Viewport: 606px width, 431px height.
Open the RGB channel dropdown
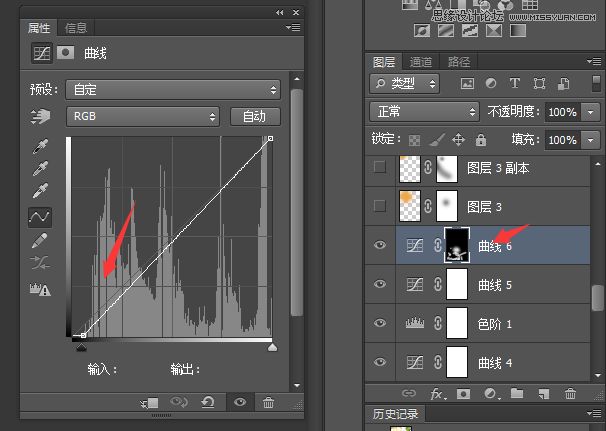[143, 116]
